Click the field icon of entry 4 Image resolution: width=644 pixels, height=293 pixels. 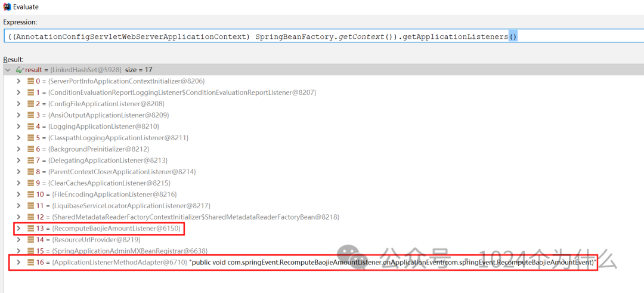click(31, 126)
